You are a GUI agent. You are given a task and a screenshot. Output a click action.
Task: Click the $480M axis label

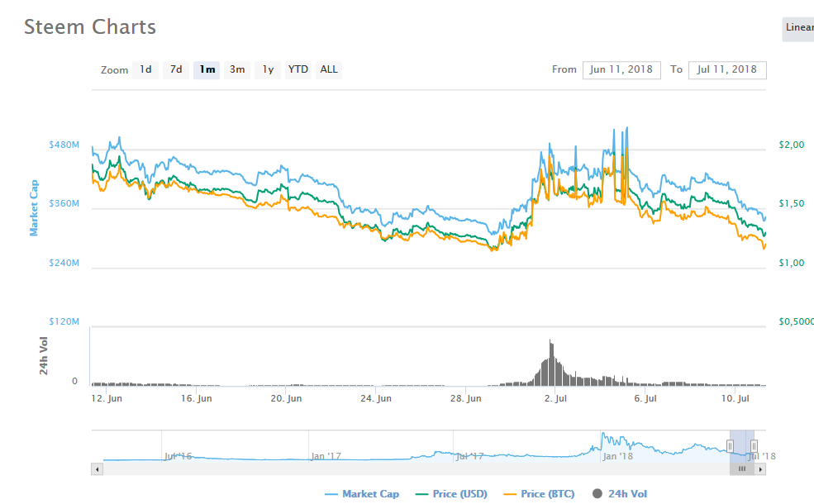(64, 145)
